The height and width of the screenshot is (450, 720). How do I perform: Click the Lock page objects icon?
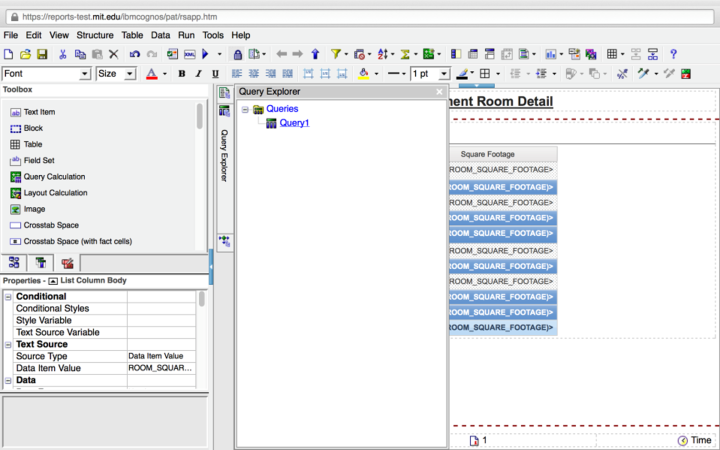click(237, 54)
